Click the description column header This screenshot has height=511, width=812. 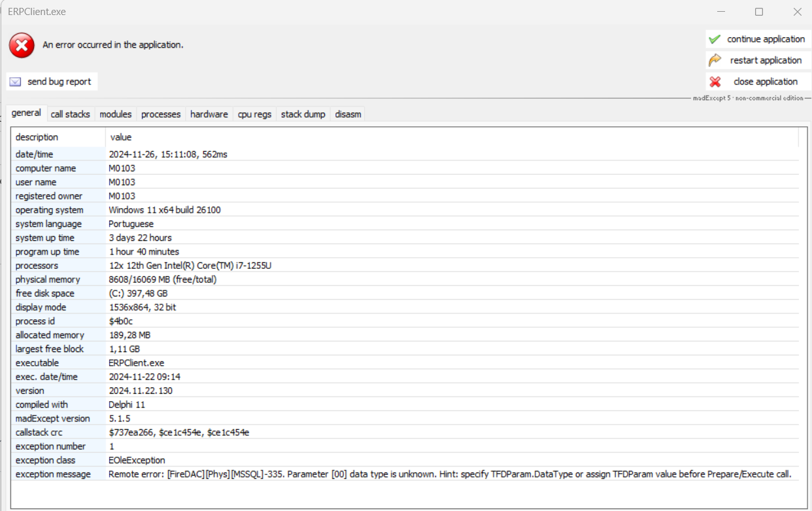click(37, 137)
